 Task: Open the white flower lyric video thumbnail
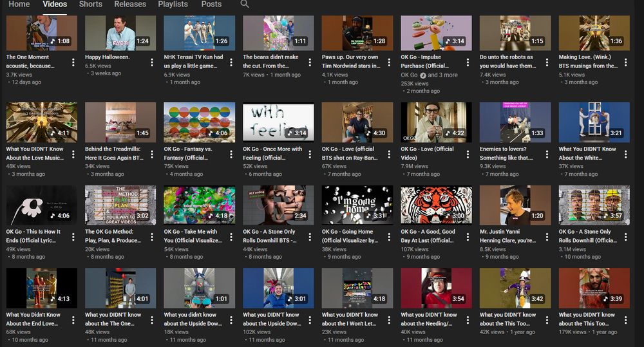pos(41,205)
